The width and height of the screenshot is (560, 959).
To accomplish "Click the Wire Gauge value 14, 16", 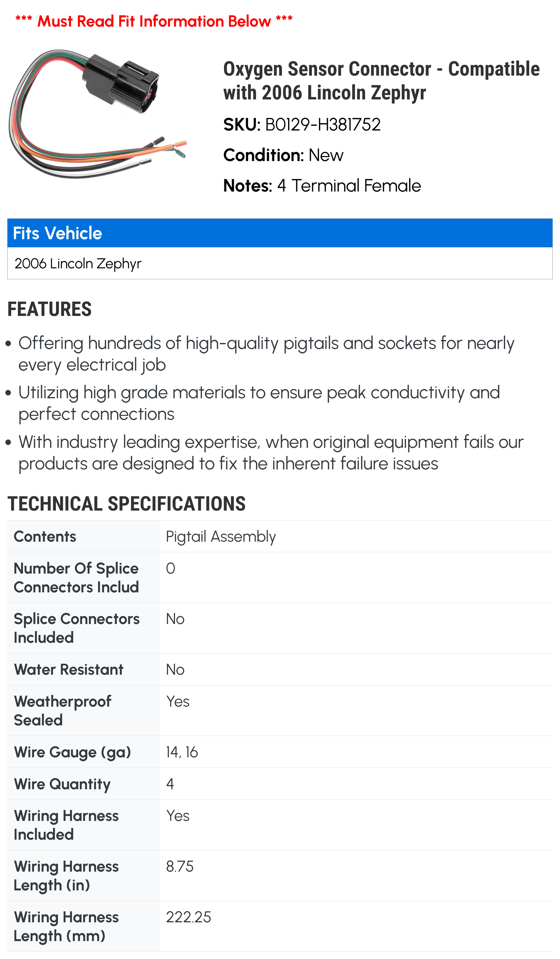I will (x=182, y=752).
